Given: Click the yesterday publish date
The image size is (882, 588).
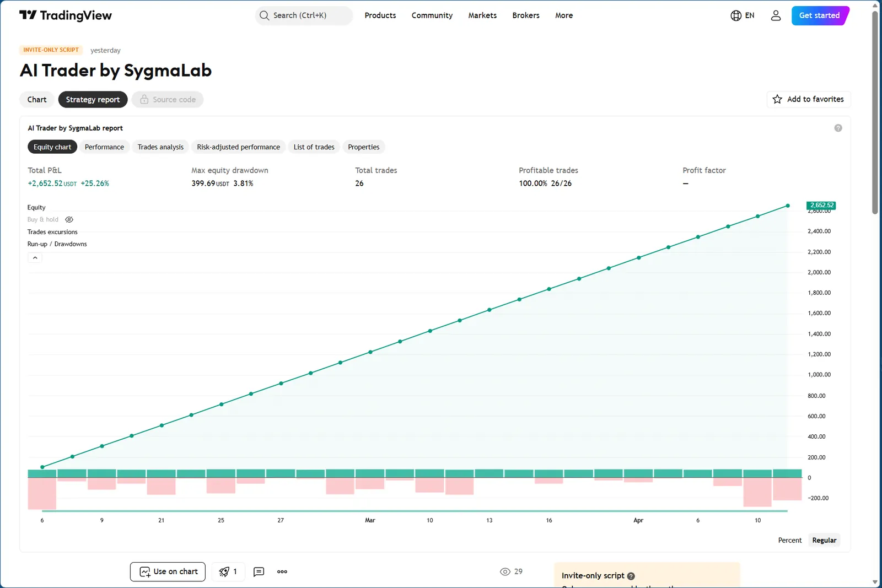Looking at the screenshot, I should coord(105,50).
